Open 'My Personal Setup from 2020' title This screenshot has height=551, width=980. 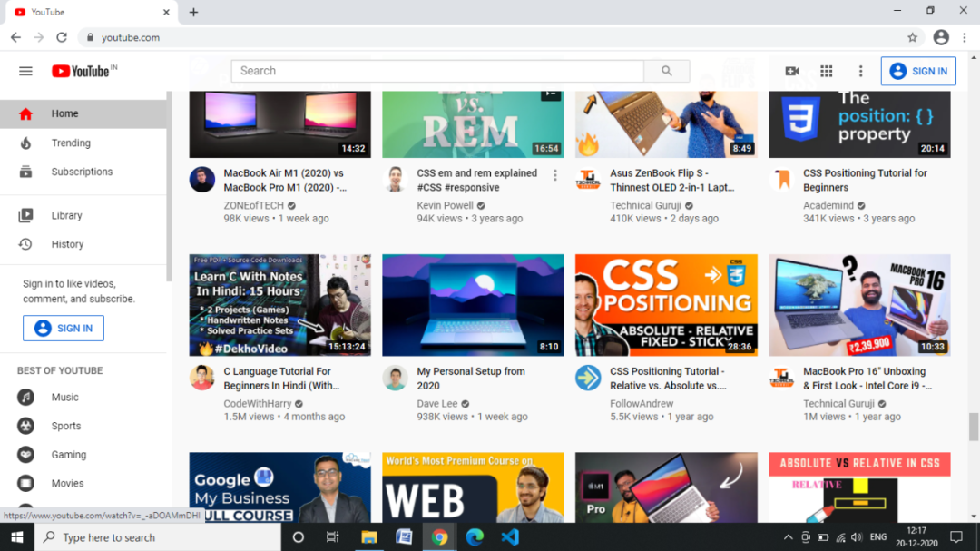[x=471, y=379]
